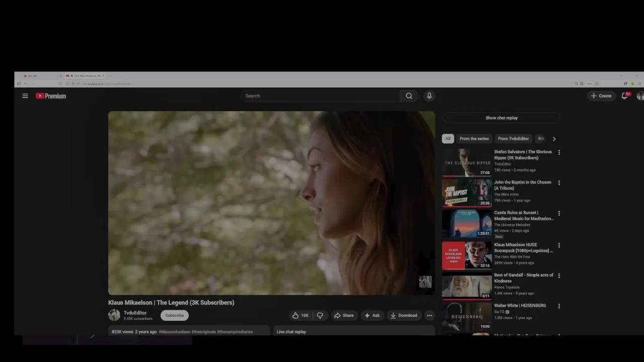Viewport: 644px width, 362px height.
Task: Open Klaus Mikaelson HUGE Scenepack title
Action: [x=523, y=248]
